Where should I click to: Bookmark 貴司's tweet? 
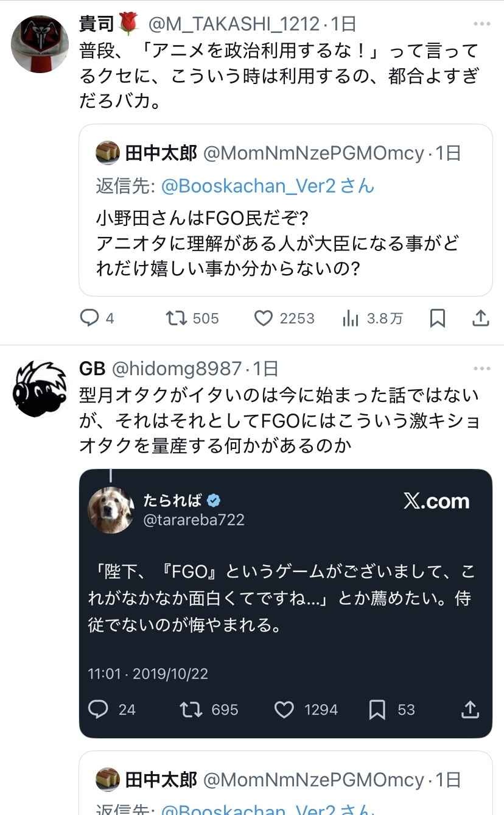(x=438, y=318)
